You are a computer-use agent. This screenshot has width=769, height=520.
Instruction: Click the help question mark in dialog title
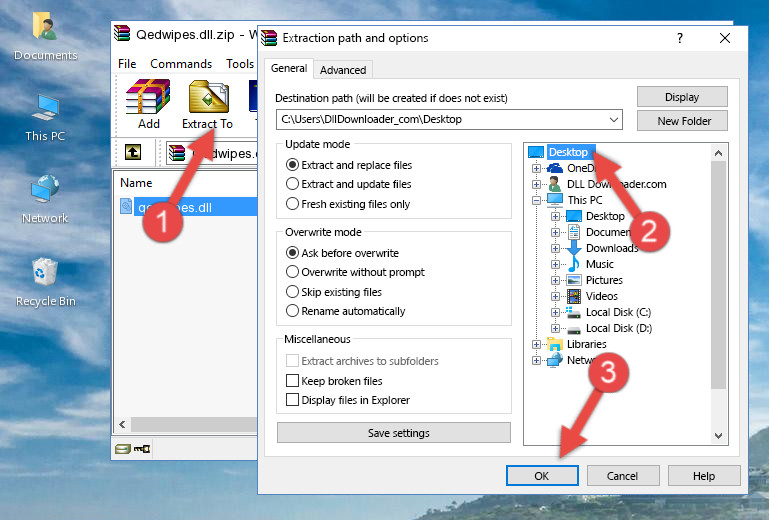pos(680,38)
